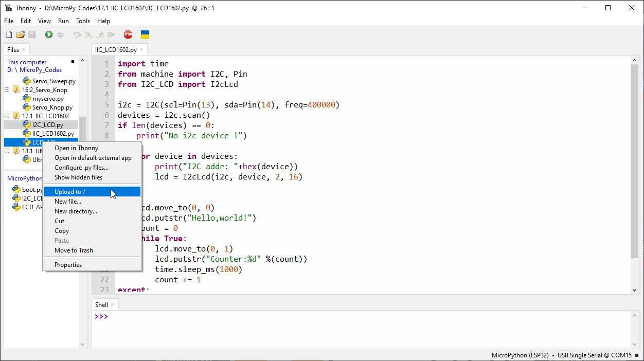The width and height of the screenshot is (644, 361).
Task: Click the red Stop sign icon
Action: pyautogui.click(x=128, y=34)
